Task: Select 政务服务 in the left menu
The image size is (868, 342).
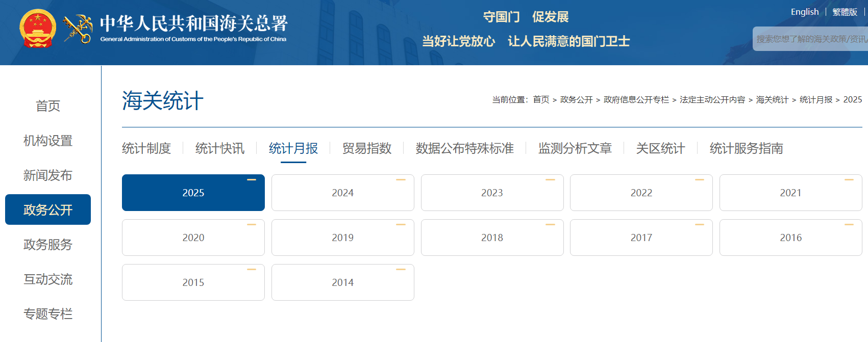Action: 48,245
